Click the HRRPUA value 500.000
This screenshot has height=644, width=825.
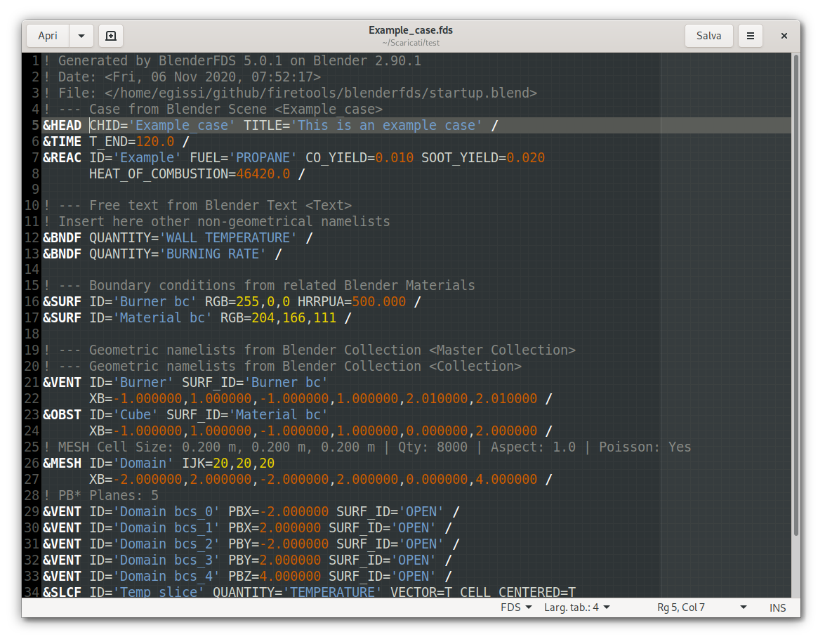(x=378, y=302)
